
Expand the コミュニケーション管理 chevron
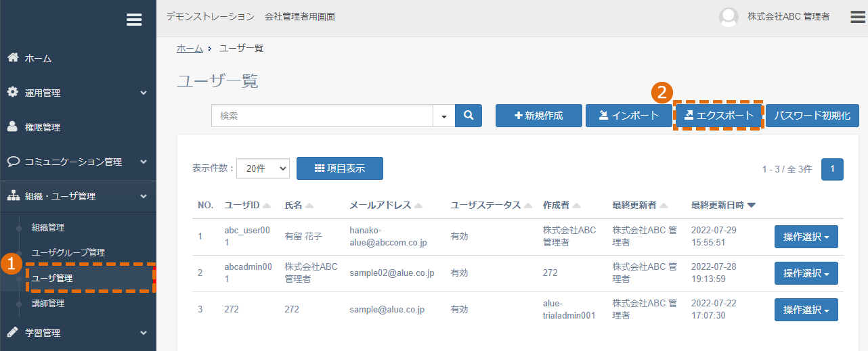(x=144, y=162)
